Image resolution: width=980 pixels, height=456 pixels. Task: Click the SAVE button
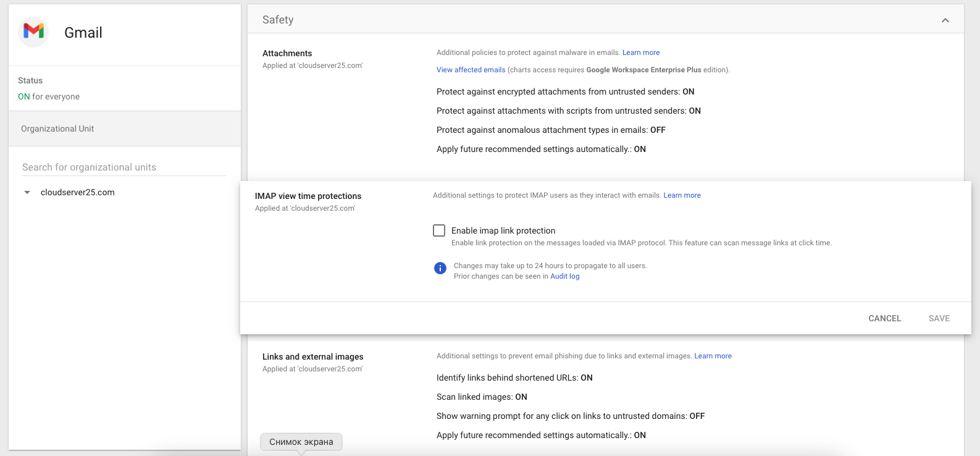click(939, 318)
